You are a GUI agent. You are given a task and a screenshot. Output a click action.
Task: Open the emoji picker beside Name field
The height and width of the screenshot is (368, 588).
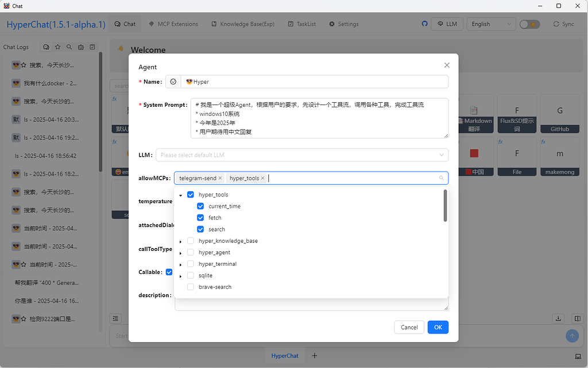tap(173, 82)
